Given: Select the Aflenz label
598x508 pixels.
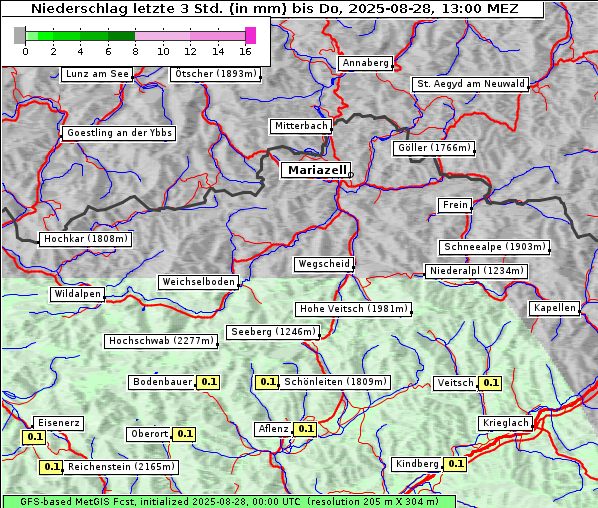Looking at the screenshot, I should (273, 429).
